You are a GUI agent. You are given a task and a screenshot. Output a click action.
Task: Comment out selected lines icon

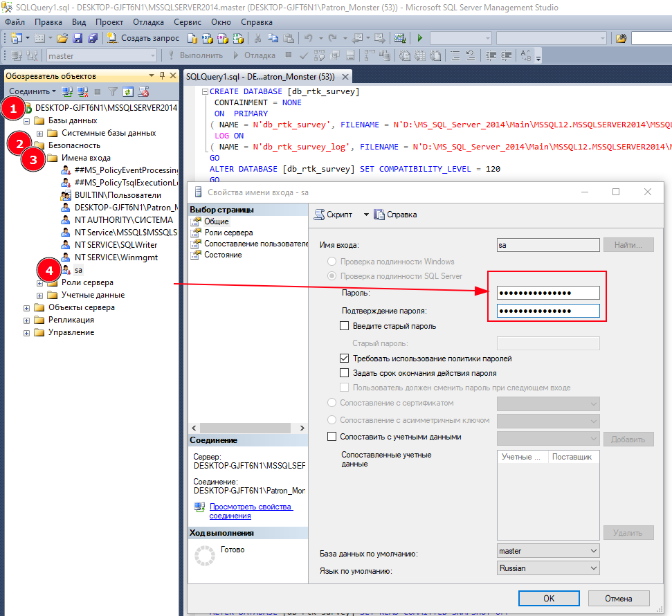coord(455,56)
